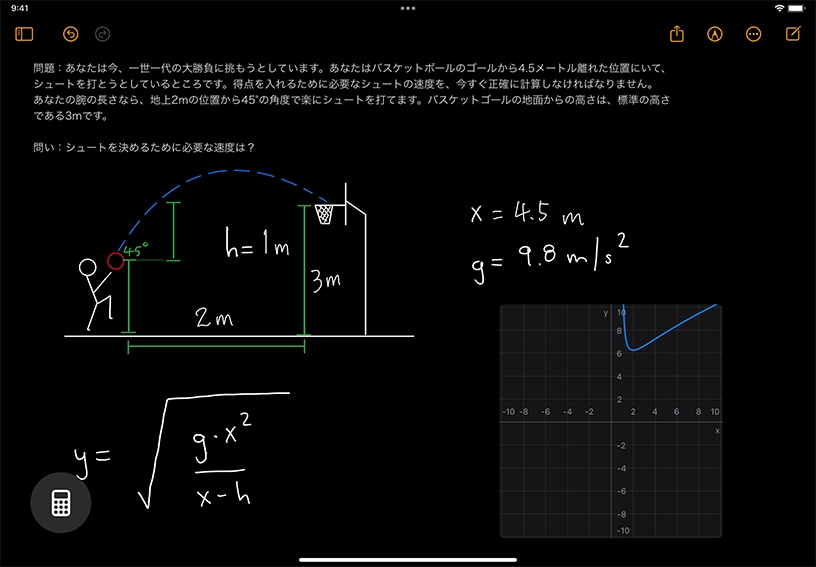Activate the Markup pen tool

[x=715, y=34]
